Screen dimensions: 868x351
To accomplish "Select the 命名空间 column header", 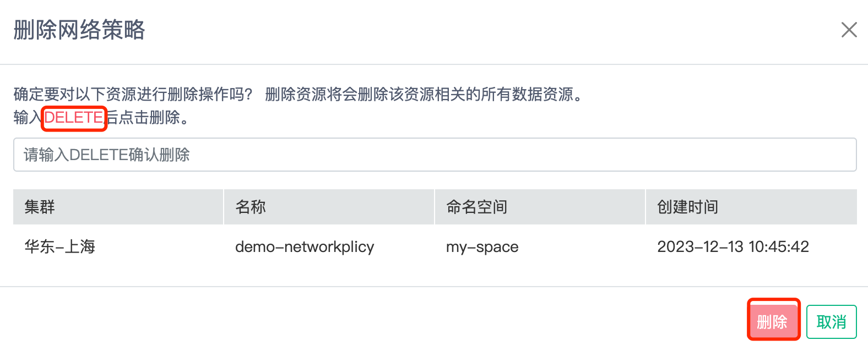I will [x=476, y=207].
